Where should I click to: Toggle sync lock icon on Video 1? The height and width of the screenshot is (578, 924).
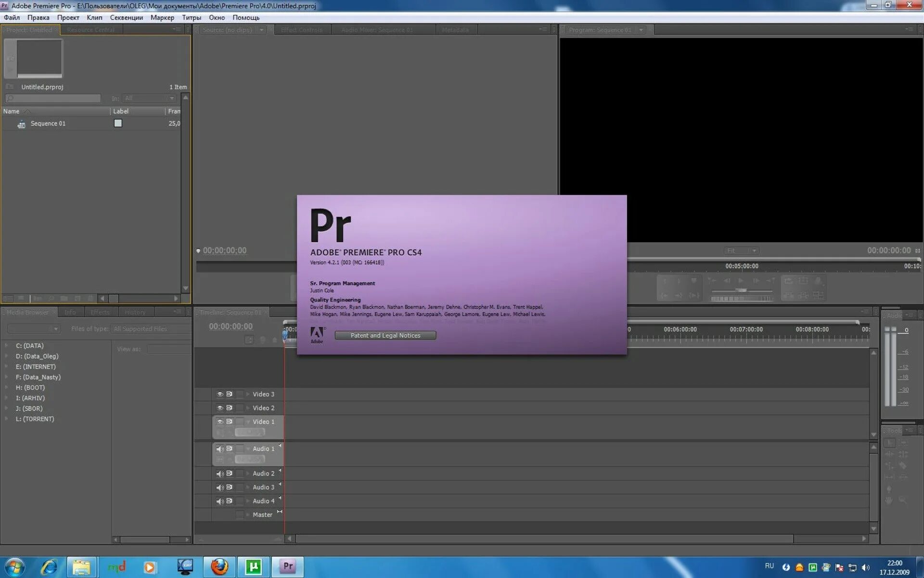(230, 421)
